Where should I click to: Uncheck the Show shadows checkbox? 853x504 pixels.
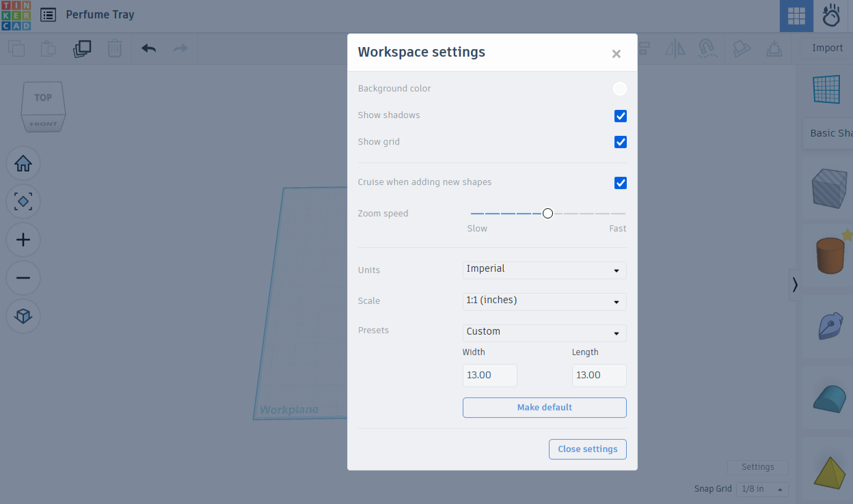tap(620, 115)
